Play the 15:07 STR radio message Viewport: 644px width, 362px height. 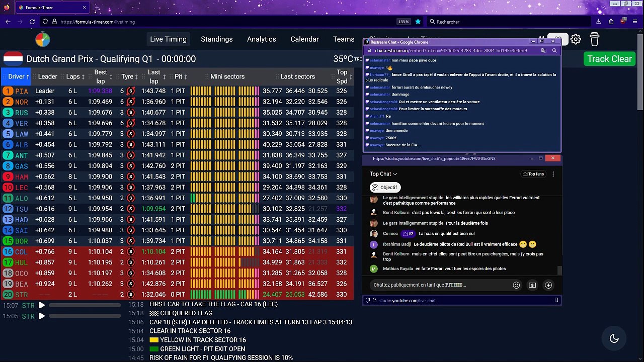pos(42,305)
